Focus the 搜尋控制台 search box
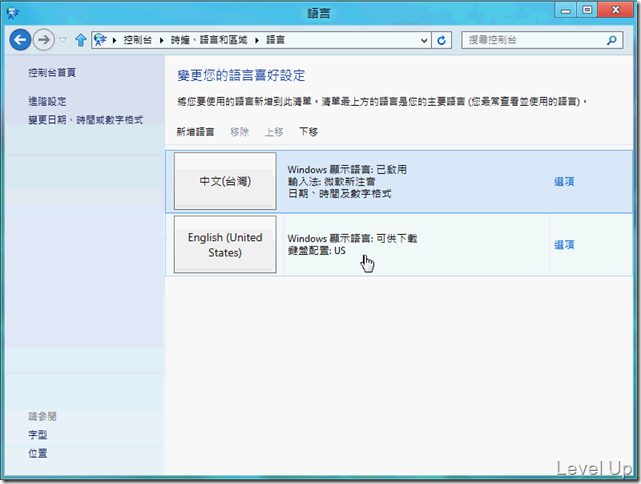 542,40
